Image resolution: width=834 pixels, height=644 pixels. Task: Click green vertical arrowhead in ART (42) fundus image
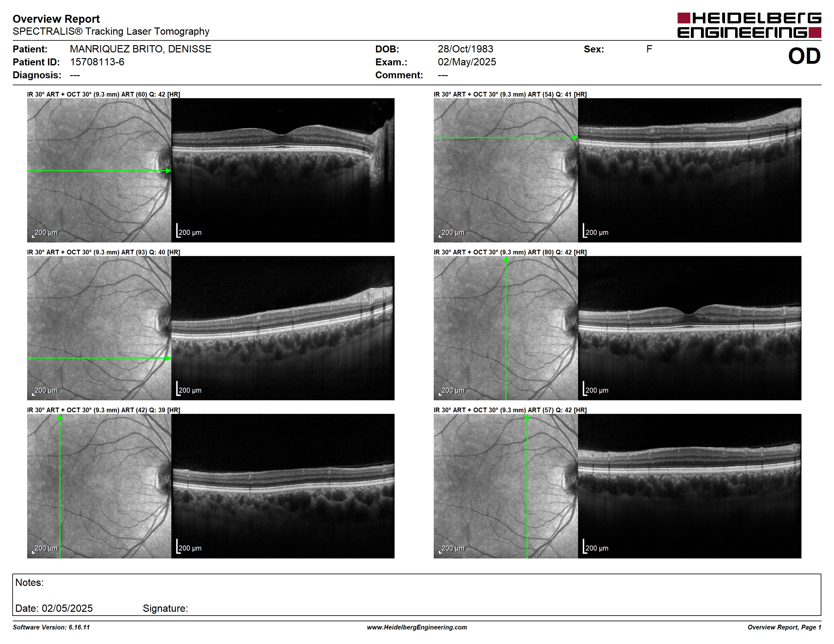[60, 417]
